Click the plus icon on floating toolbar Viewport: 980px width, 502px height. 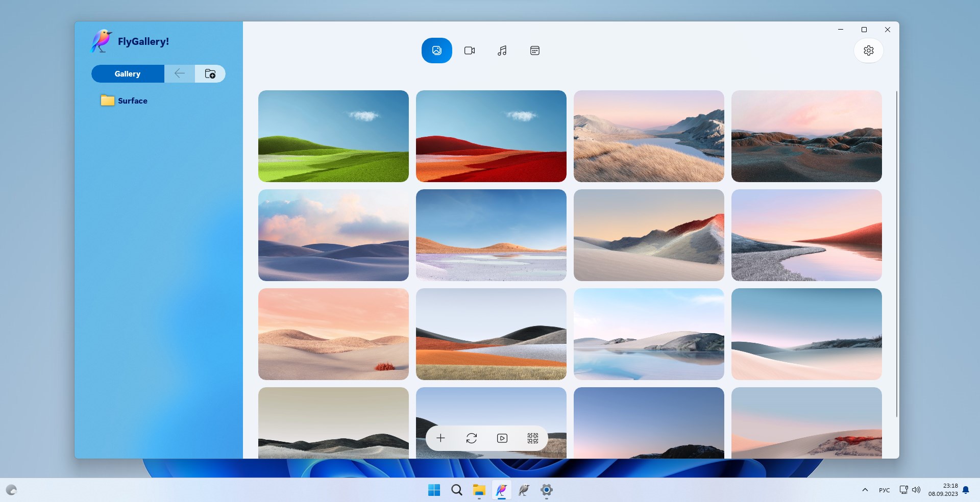441,438
